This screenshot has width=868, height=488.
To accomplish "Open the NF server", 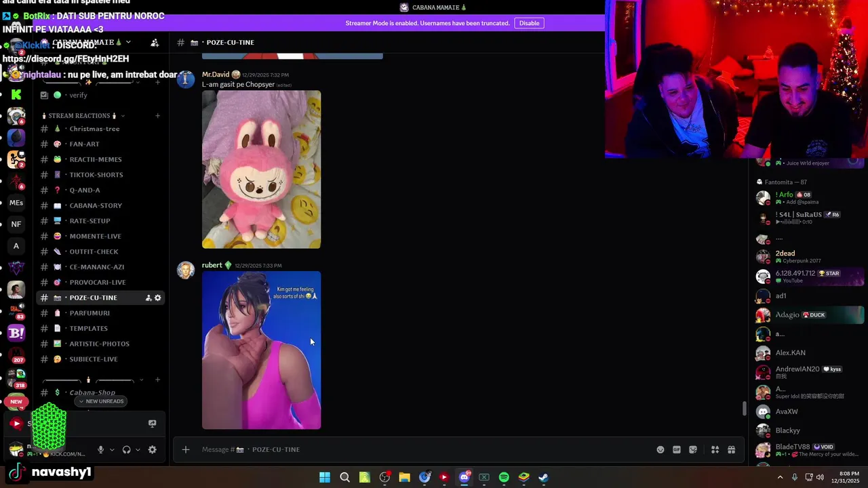I will 16,224.
